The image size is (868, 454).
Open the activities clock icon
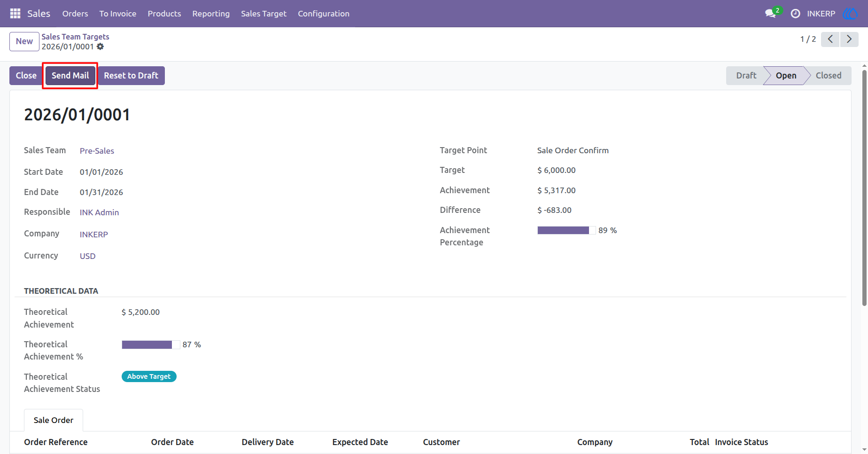click(x=795, y=14)
